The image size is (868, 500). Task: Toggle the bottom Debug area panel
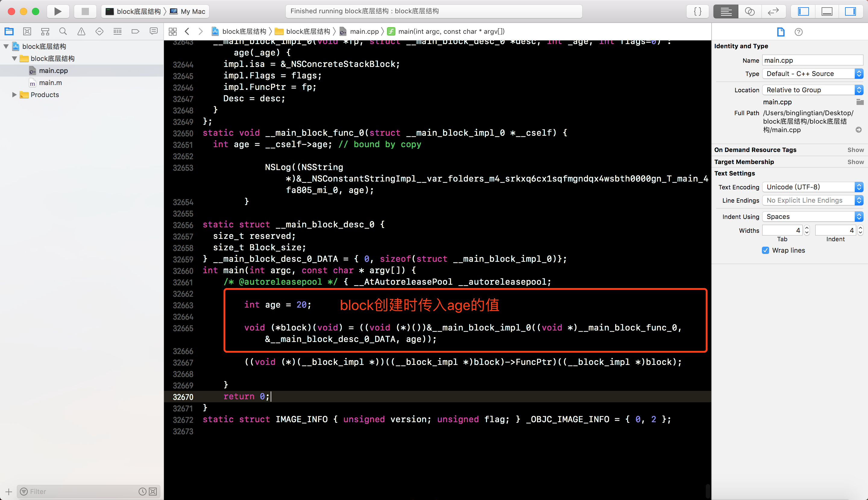click(x=827, y=11)
